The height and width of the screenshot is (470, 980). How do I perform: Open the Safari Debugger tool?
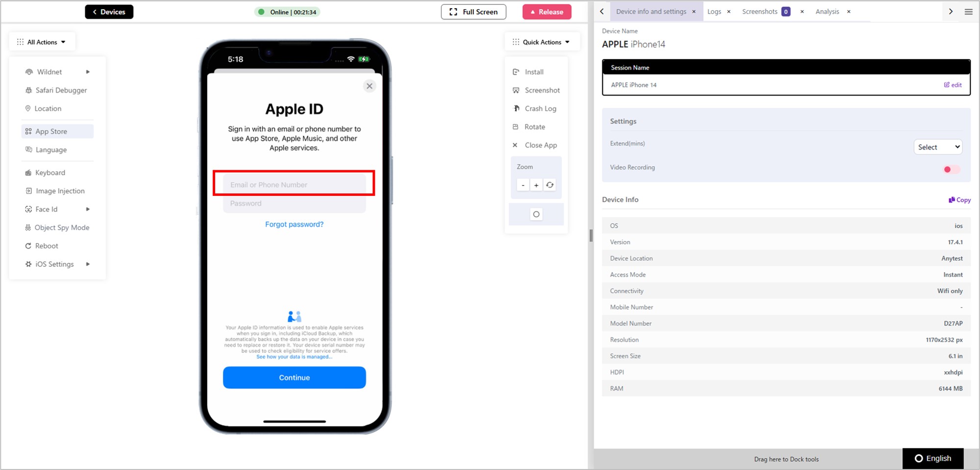coord(56,90)
